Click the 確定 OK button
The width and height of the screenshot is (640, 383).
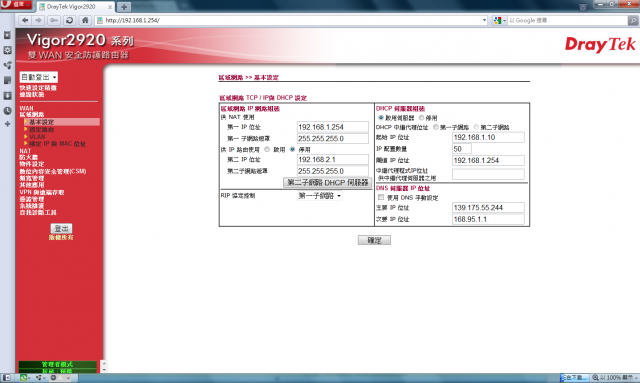tap(374, 240)
